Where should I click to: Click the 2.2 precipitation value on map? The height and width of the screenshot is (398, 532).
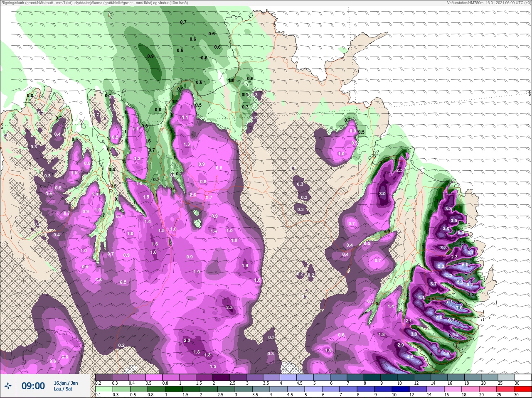pos(187,340)
